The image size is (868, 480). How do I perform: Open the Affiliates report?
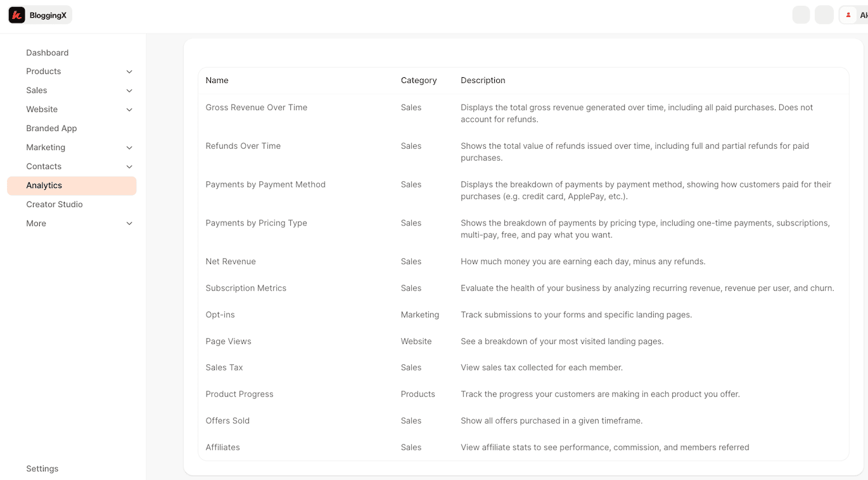223,447
